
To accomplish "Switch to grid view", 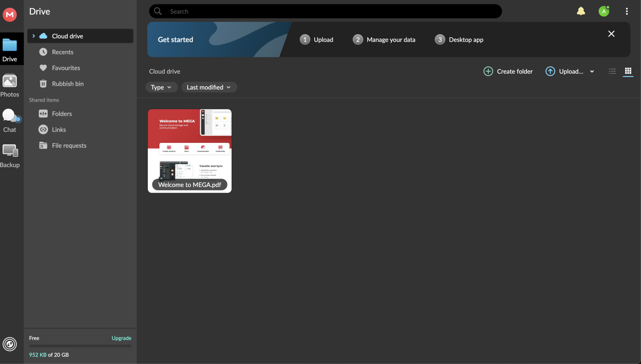I will point(628,71).
